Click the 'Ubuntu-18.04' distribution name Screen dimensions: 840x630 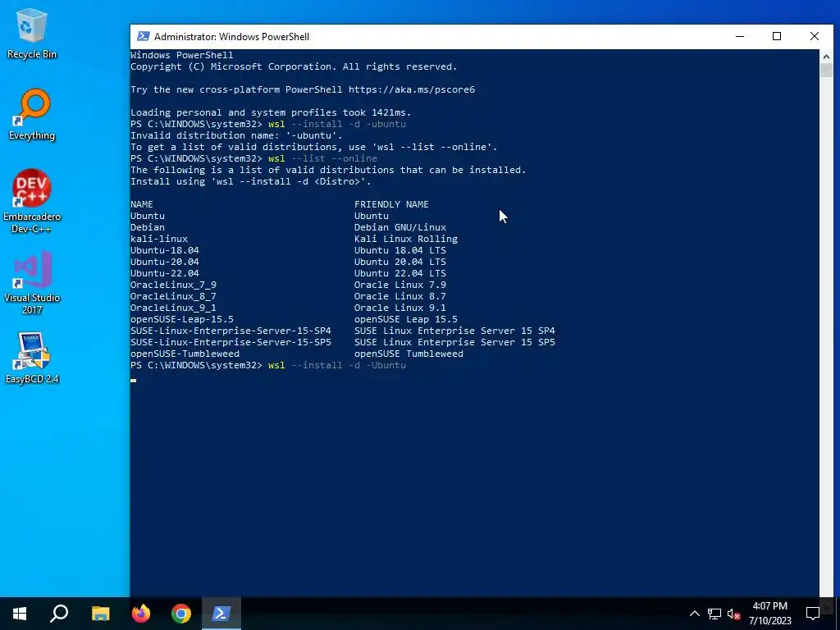tap(164, 250)
